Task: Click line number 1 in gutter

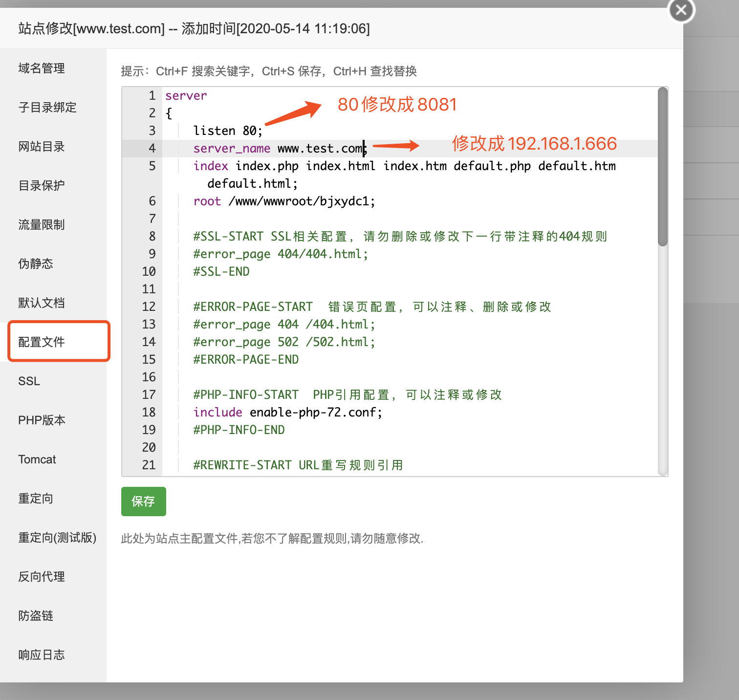Action: click(x=152, y=96)
